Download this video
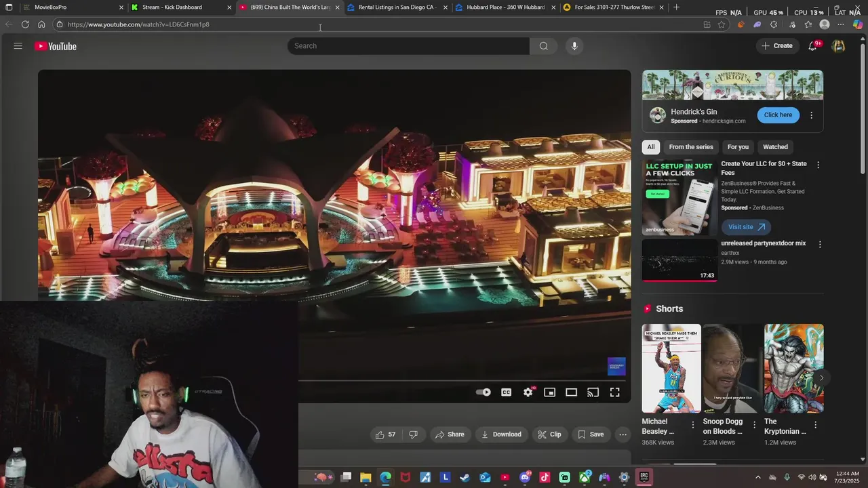 pos(501,434)
